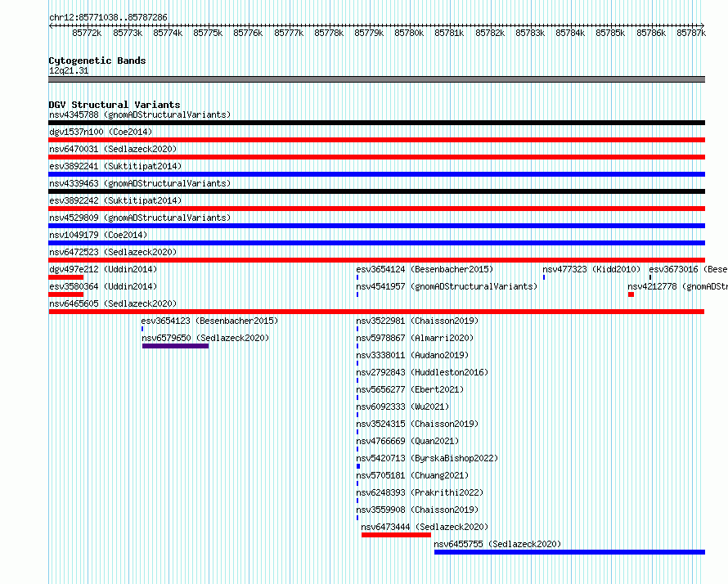Click the blue bar of nsv6455755

pos(569,552)
